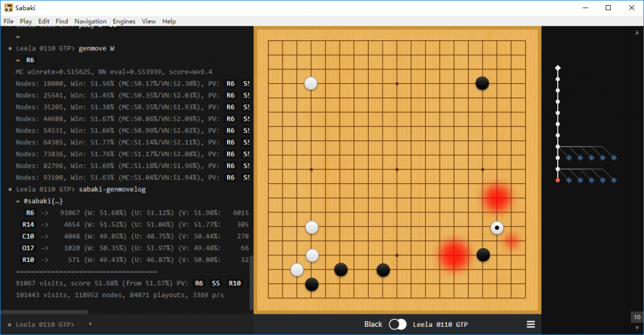Open the Play menu
Viewport: 644px width, 335px height.
(x=25, y=21)
